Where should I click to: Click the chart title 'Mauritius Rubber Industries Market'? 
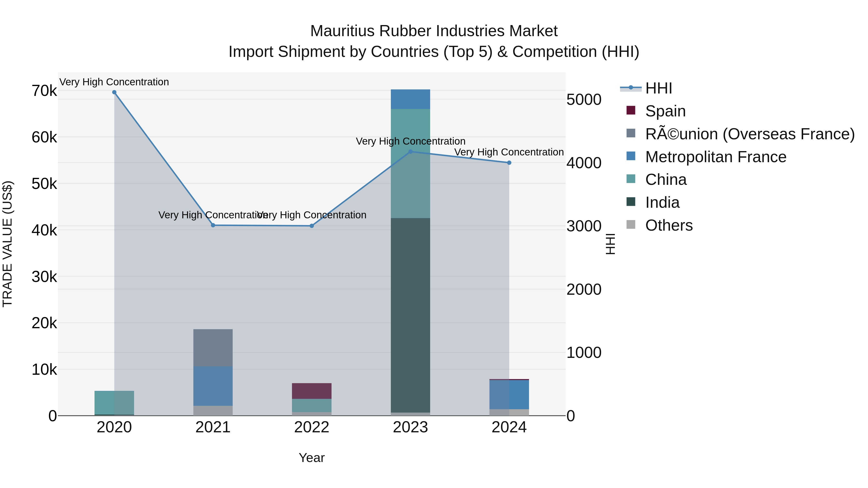point(434,31)
